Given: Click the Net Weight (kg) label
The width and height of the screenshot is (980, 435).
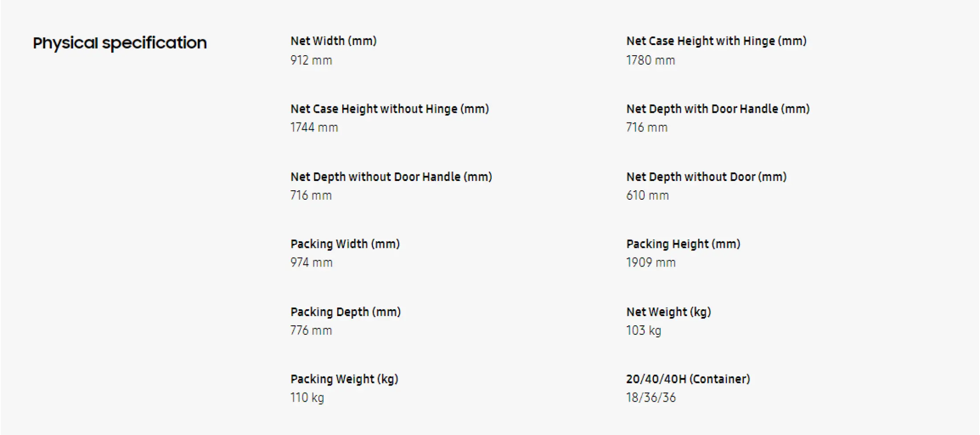Looking at the screenshot, I should 668,312.
